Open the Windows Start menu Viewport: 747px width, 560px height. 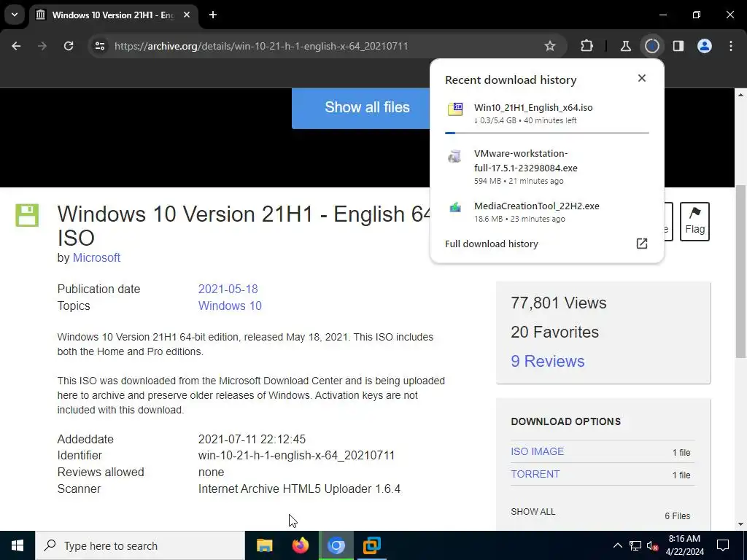(x=18, y=545)
